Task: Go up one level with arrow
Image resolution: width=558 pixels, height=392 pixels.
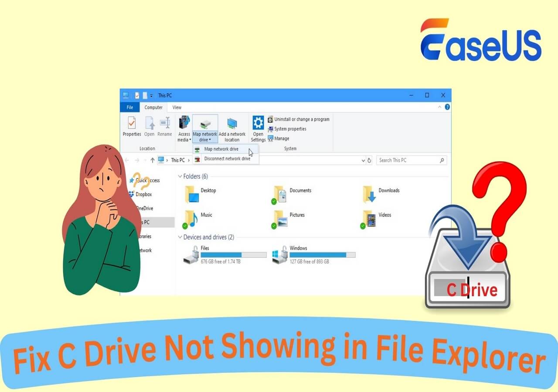Action: point(152,160)
